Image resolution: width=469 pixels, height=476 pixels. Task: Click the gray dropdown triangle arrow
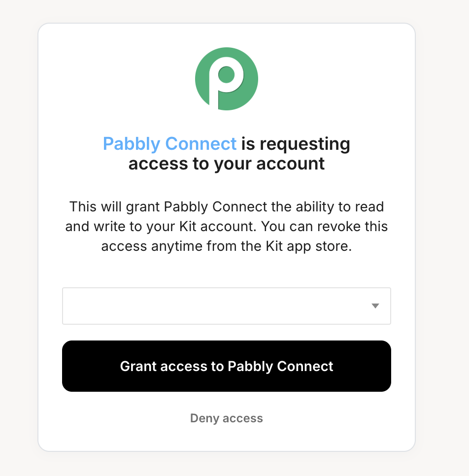click(375, 306)
